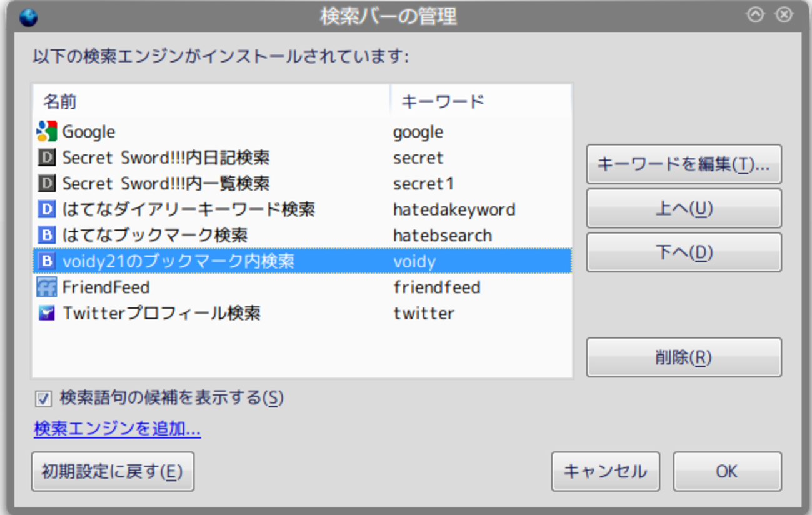Confirm with the OK button
Image resolution: width=812 pixels, height=515 pixels.
(x=727, y=471)
